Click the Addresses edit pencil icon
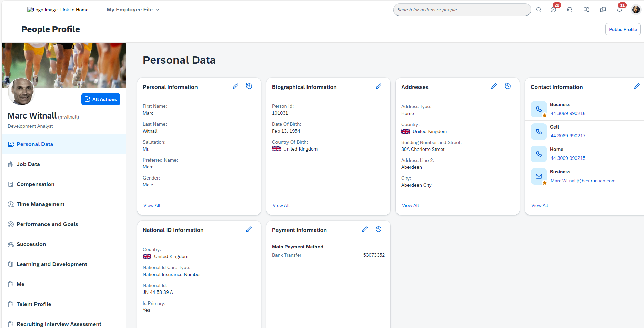Screen dimensions: 644x328 (x=494, y=86)
